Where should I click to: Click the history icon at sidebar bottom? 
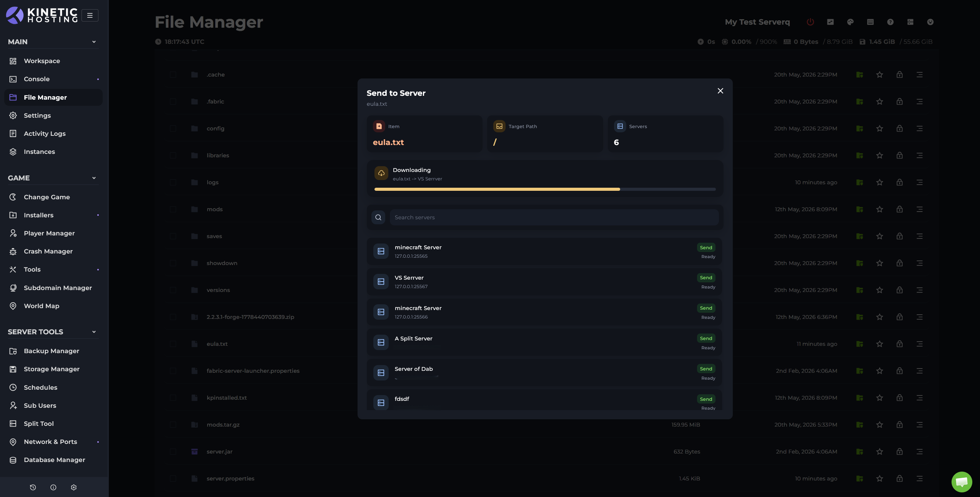tap(33, 487)
